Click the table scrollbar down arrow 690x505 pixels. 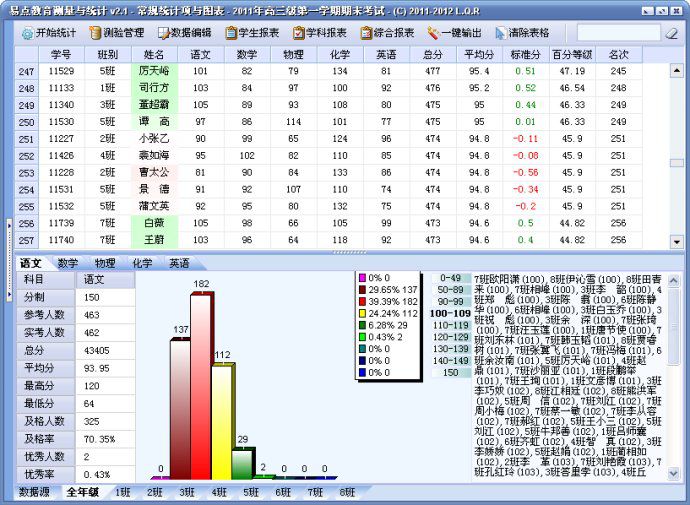click(x=676, y=241)
